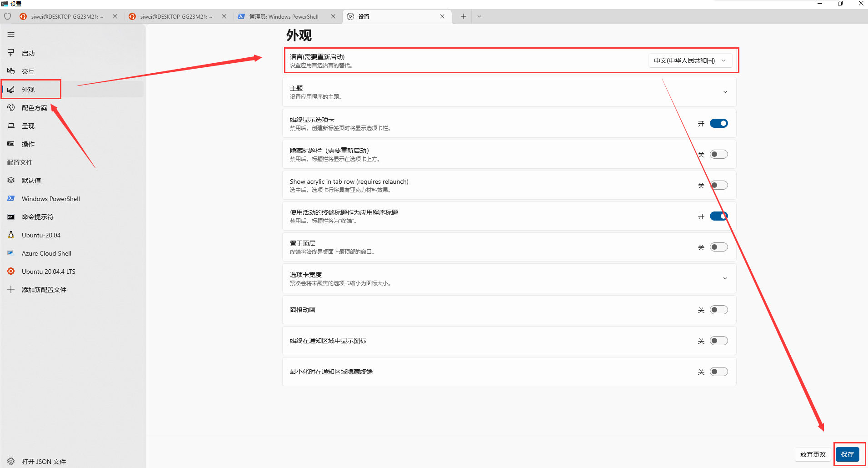
Task: Click the Windows PowerShell profile icon
Action: (x=11, y=198)
